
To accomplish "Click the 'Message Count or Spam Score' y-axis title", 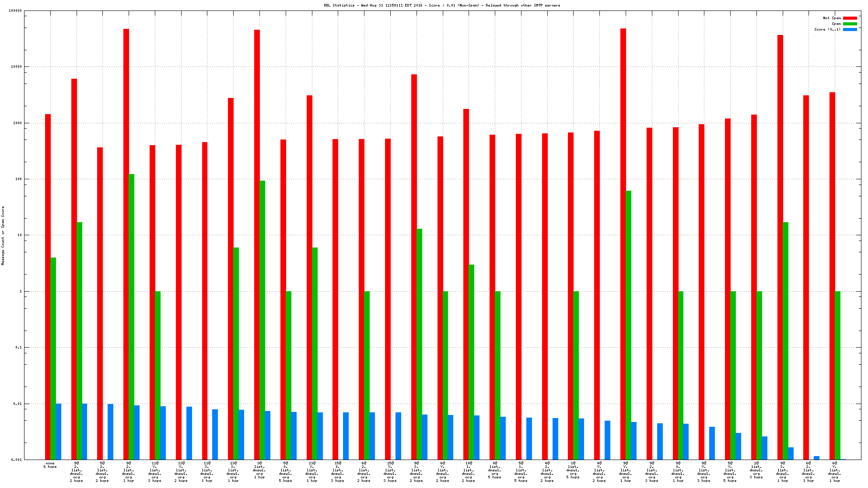I will 3,235.
